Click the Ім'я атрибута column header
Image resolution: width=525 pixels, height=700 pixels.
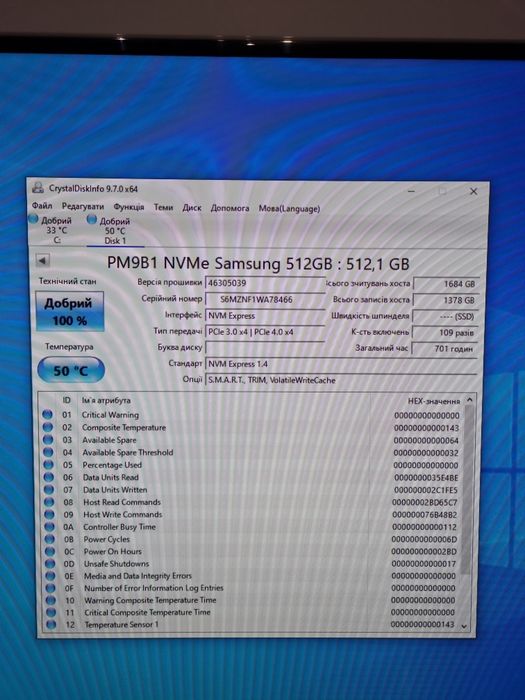(106, 400)
